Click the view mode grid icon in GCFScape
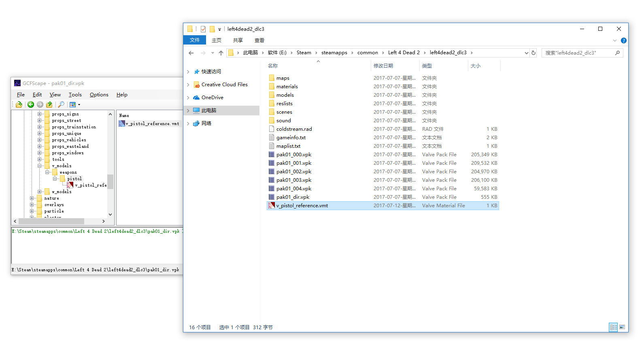 (73, 104)
